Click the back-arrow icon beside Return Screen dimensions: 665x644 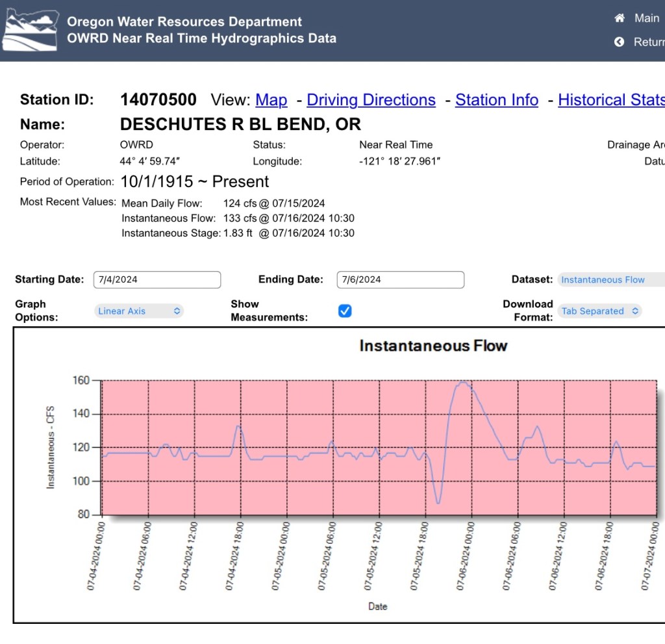620,42
